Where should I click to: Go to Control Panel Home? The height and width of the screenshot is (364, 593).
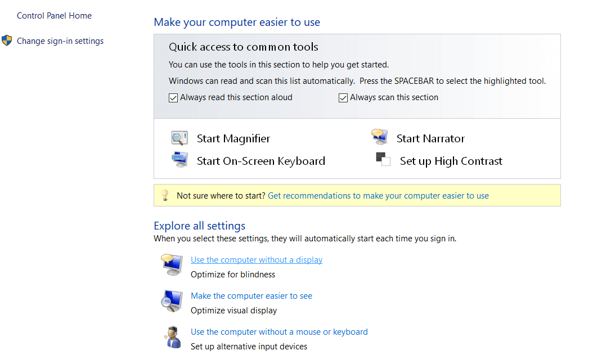click(x=54, y=16)
